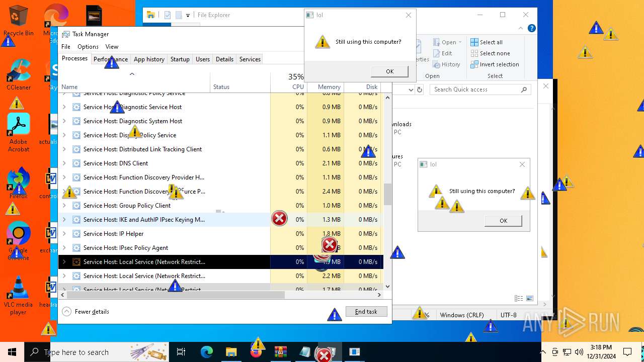This screenshot has height=362, width=644.
Task: Click scroll down arrow in process list
Action: 387,287
